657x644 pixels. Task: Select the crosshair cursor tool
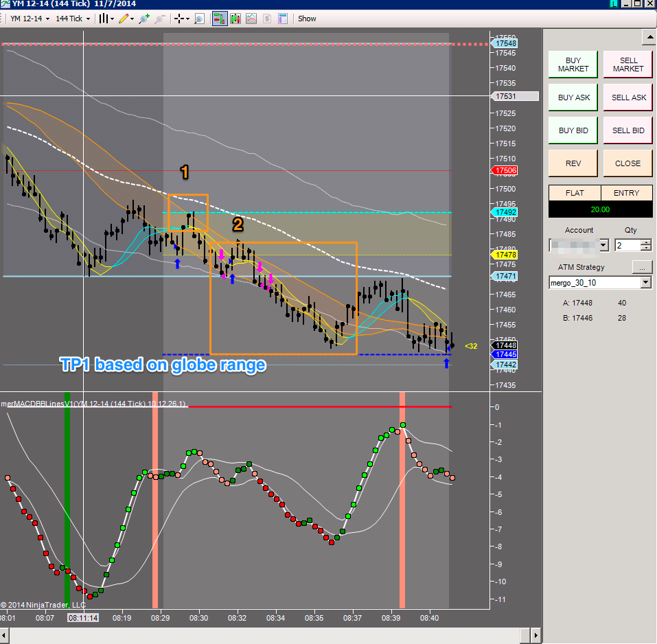point(179,19)
